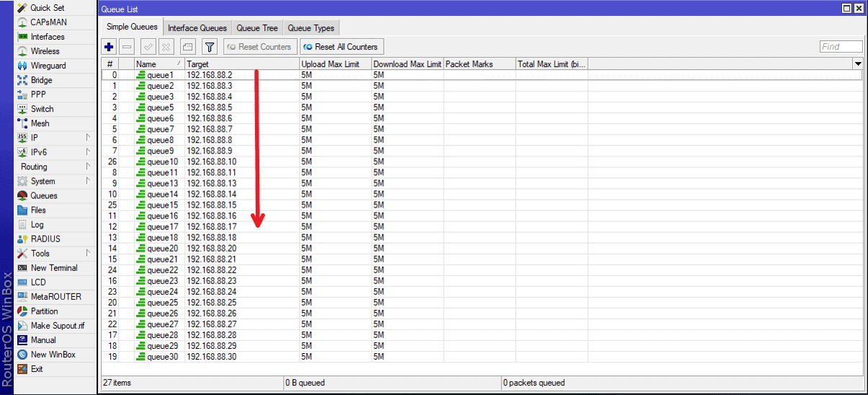Click the blue plus Add queue icon
Image resolution: width=868 pixels, height=395 pixels.
coord(109,47)
